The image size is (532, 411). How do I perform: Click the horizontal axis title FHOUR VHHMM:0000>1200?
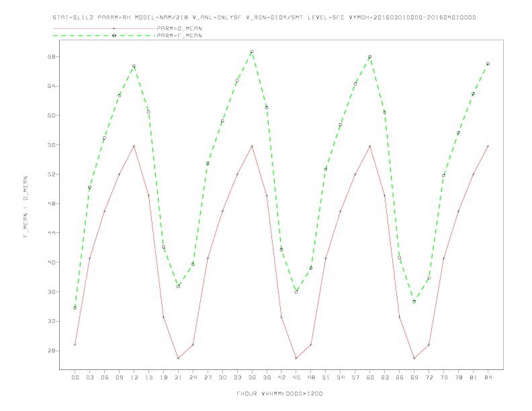pos(279,394)
